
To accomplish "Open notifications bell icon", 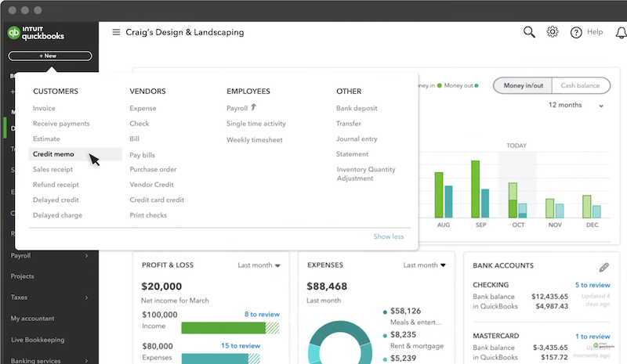I will pos(621,32).
